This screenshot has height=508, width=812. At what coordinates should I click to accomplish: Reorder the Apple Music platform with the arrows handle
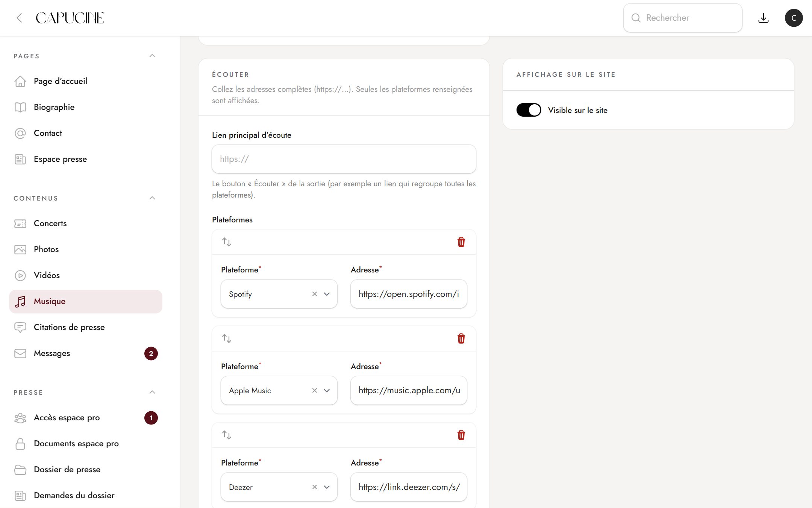pyautogui.click(x=226, y=339)
